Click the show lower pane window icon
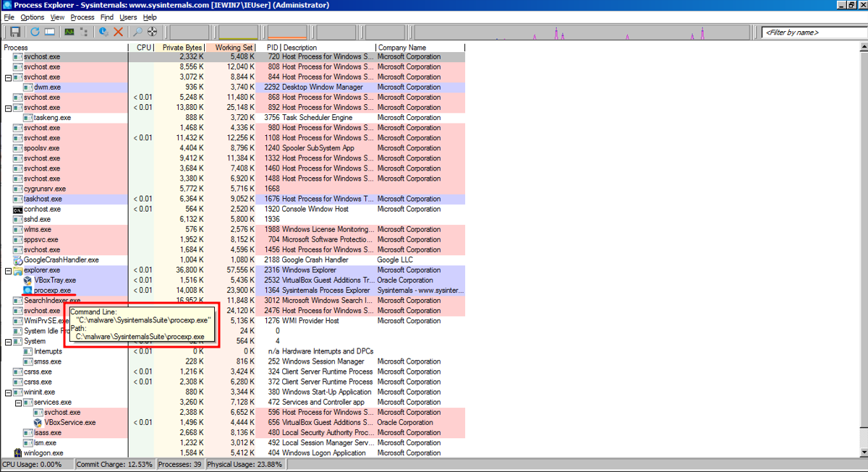 (x=50, y=32)
